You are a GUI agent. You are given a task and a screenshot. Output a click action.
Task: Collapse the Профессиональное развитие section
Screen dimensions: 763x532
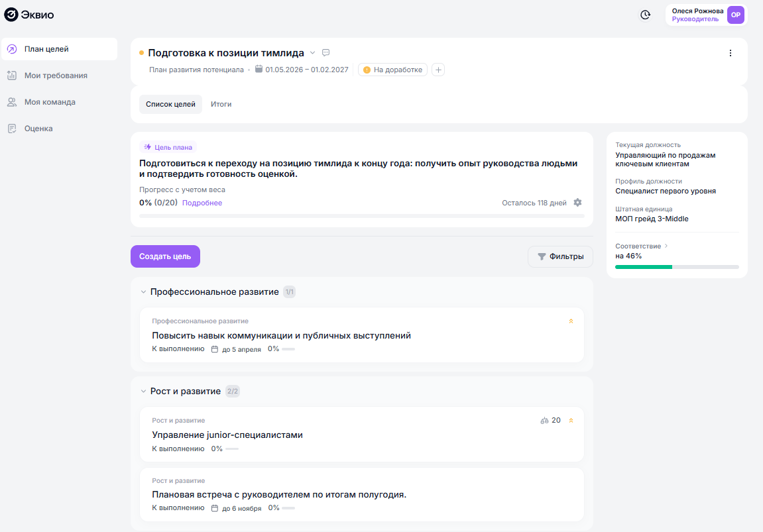point(143,292)
